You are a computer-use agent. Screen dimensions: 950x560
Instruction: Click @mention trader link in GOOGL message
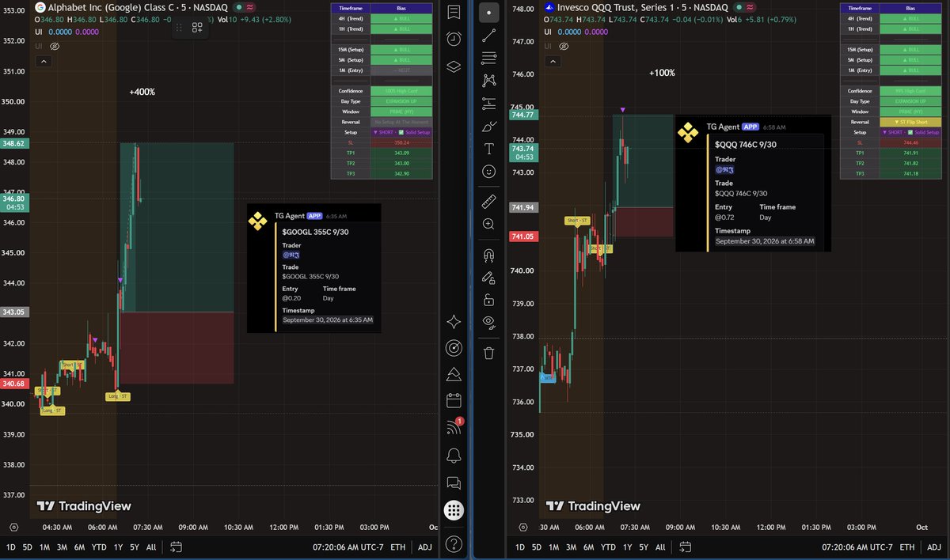click(291, 255)
